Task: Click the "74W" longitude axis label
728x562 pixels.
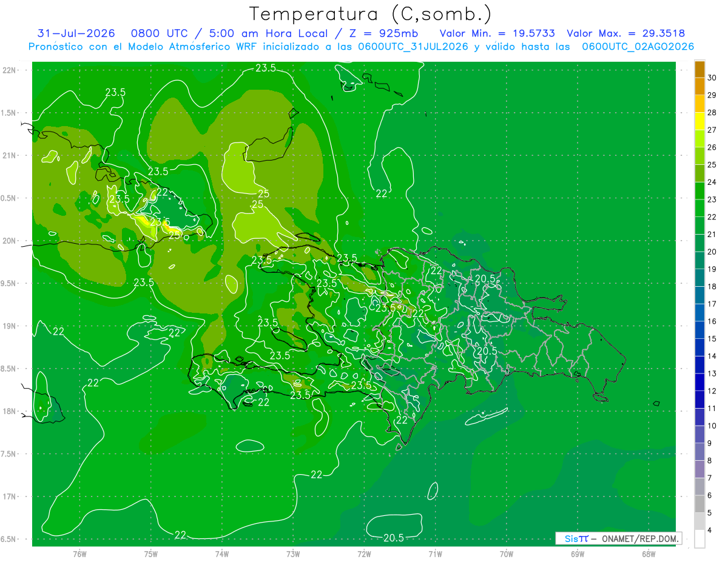Action: [x=222, y=554]
